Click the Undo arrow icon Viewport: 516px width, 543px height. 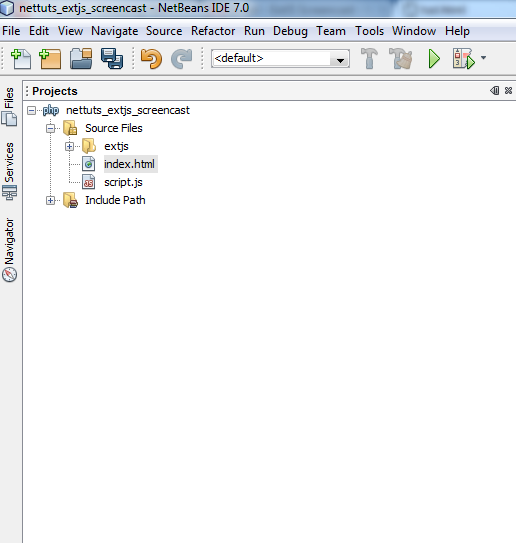point(151,59)
